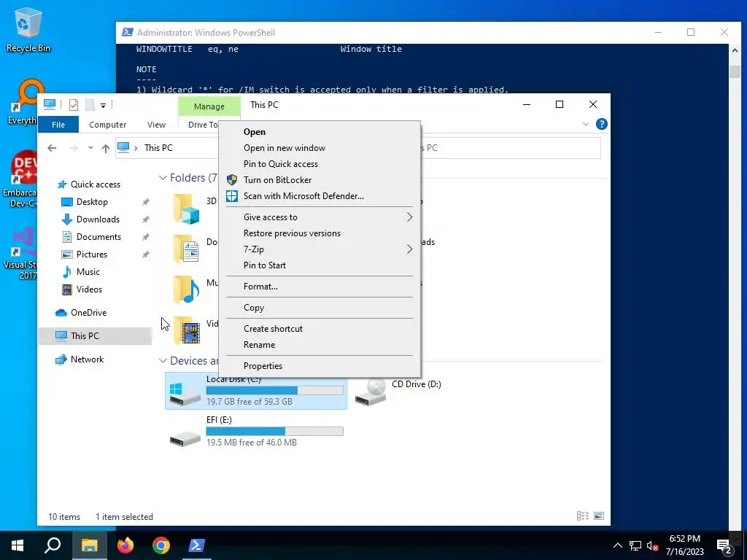Go back with the Back arrow

point(52,148)
